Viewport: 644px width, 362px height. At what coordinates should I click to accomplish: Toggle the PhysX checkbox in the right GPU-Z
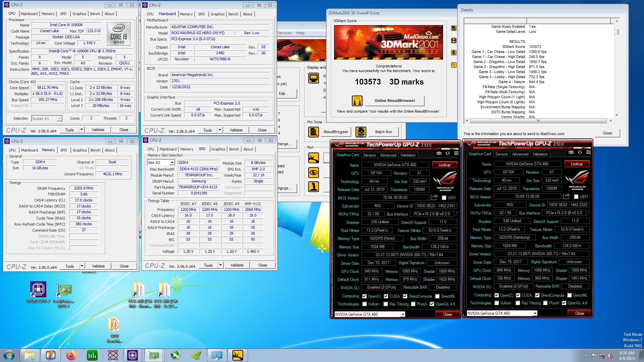tap(545, 303)
